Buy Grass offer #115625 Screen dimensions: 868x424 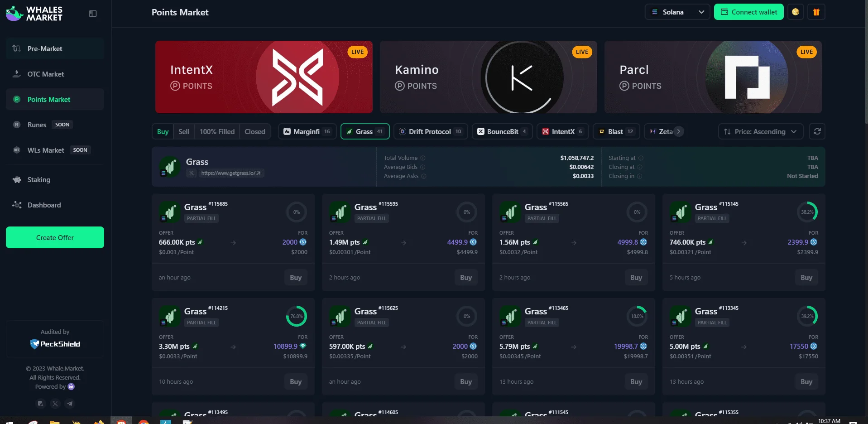pyautogui.click(x=466, y=382)
